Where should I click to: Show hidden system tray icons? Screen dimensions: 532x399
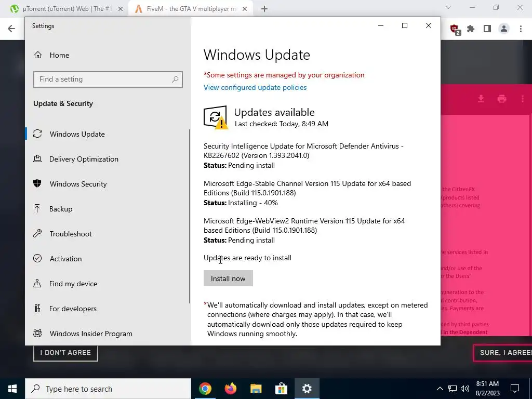[440, 389]
